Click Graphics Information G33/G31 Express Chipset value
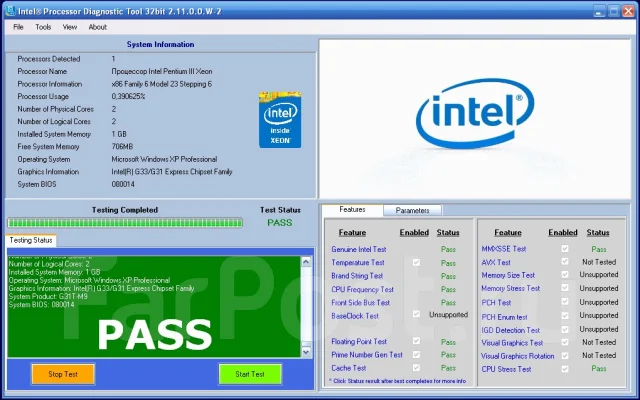Viewport: 640px width, 400px height. click(x=172, y=172)
